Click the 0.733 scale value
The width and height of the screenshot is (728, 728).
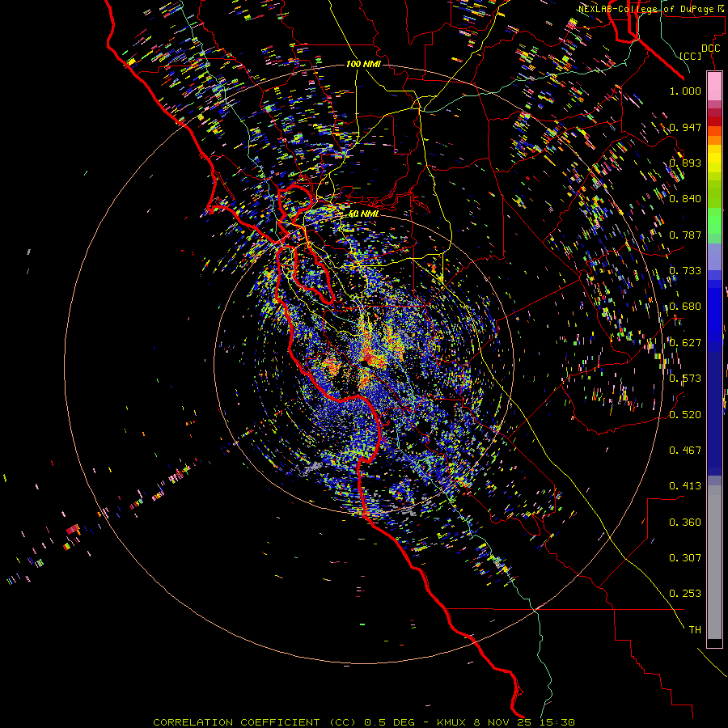[x=685, y=271]
